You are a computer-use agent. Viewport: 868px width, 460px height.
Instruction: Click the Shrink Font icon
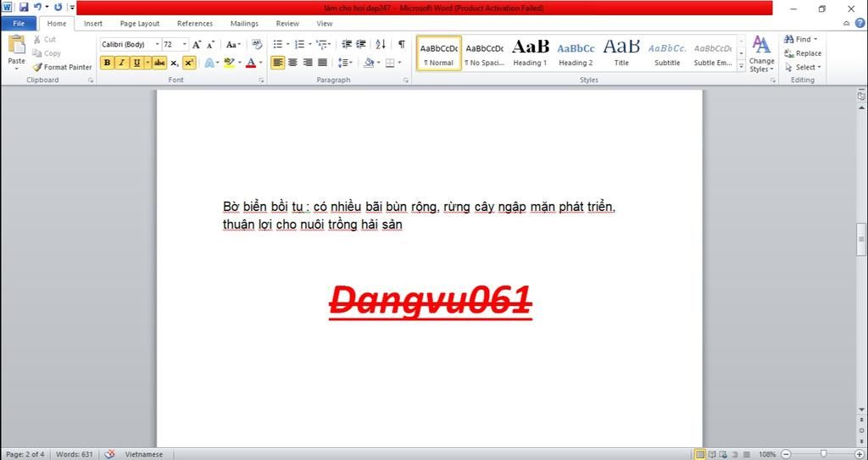pyautogui.click(x=210, y=45)
